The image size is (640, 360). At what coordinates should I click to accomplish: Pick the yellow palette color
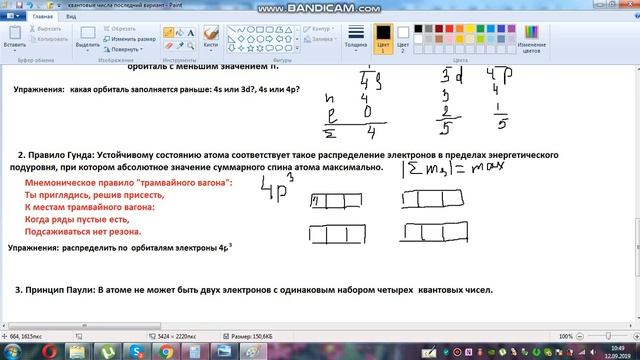tap(470, 29)
